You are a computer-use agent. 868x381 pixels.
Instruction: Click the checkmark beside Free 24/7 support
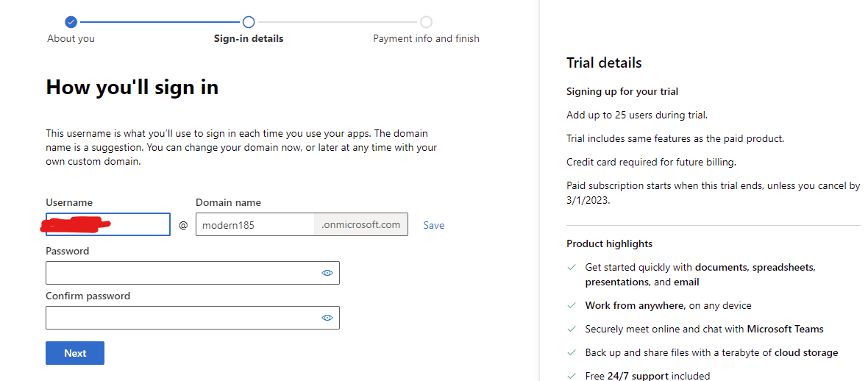(x=572, y=376)
